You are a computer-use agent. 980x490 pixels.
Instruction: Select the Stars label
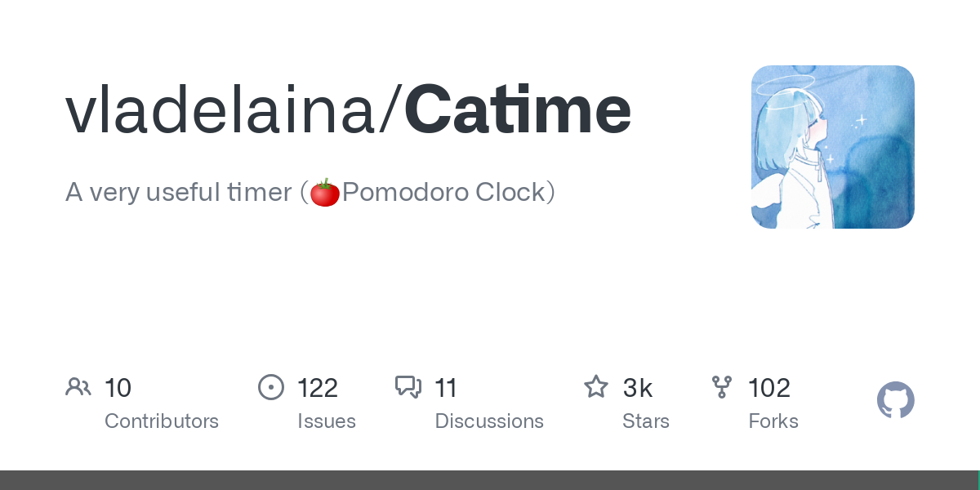coord(646,421)
